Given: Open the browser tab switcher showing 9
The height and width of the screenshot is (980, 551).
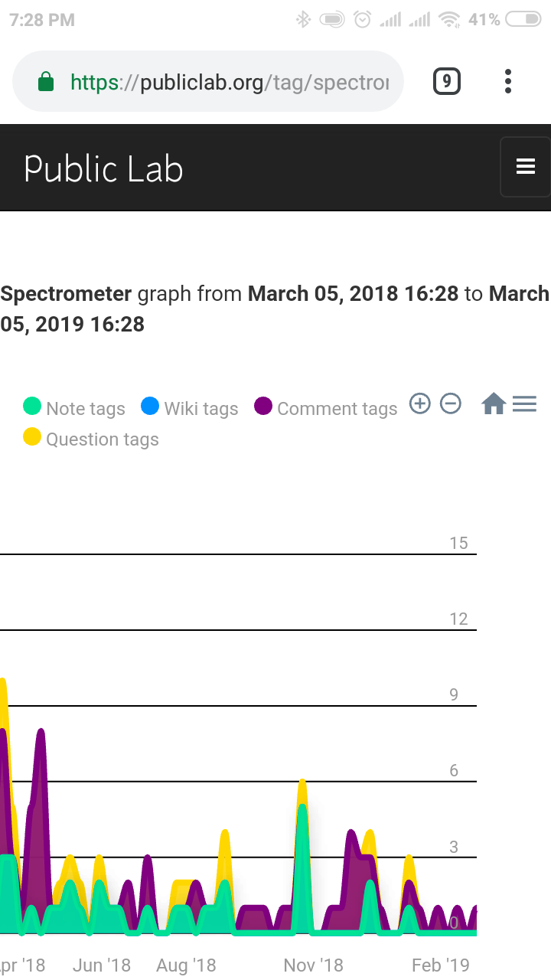Looking at the screenshot, I should click(x=447, y=81).
